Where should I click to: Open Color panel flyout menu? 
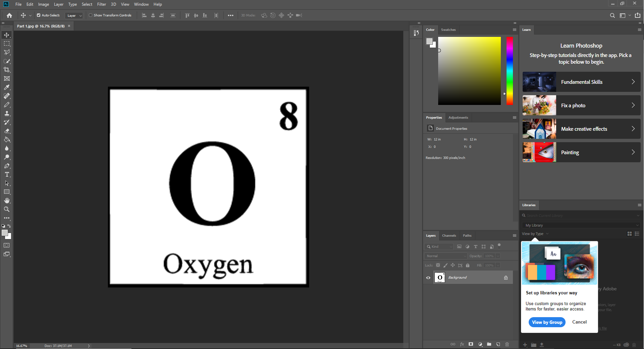tap(515, 30)
